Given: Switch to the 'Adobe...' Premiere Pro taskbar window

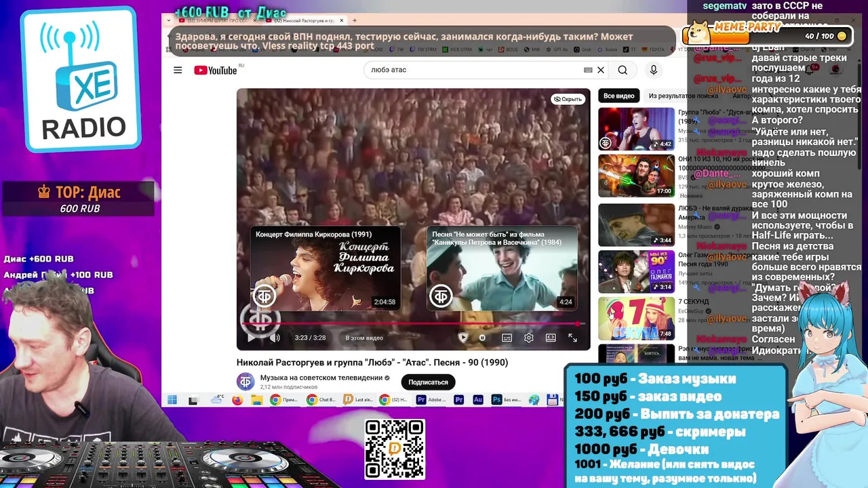Looking at the screenshot, I should pyautogui.click(x=431, y=400).
